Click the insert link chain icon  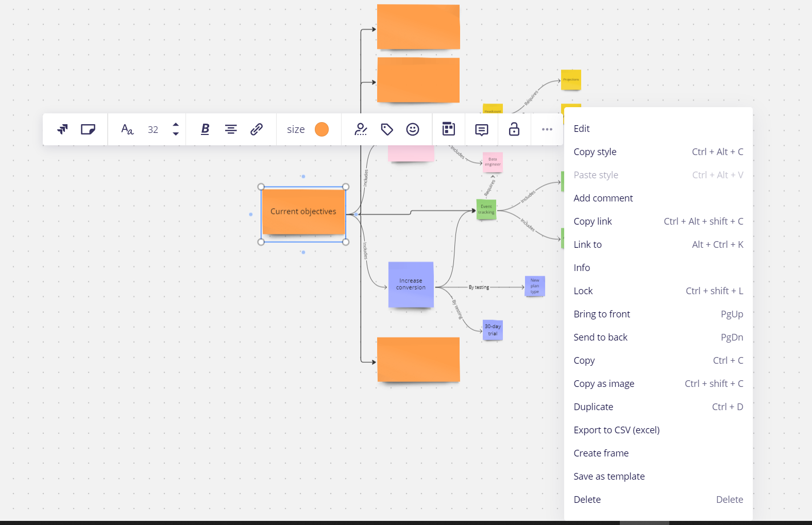pos(257,129)
